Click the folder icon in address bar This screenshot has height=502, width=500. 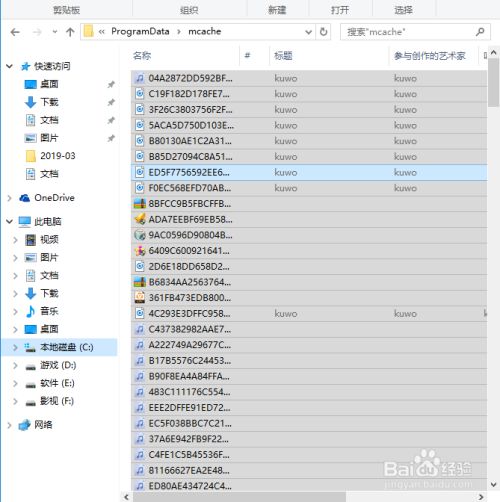(88, 32)
